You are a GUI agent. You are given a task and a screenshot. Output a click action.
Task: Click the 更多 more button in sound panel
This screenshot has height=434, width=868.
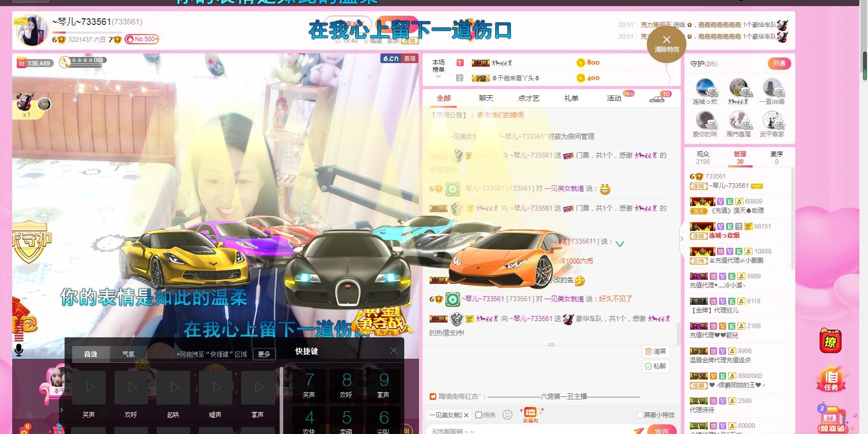pyautogui.click(x=264, y=354)
